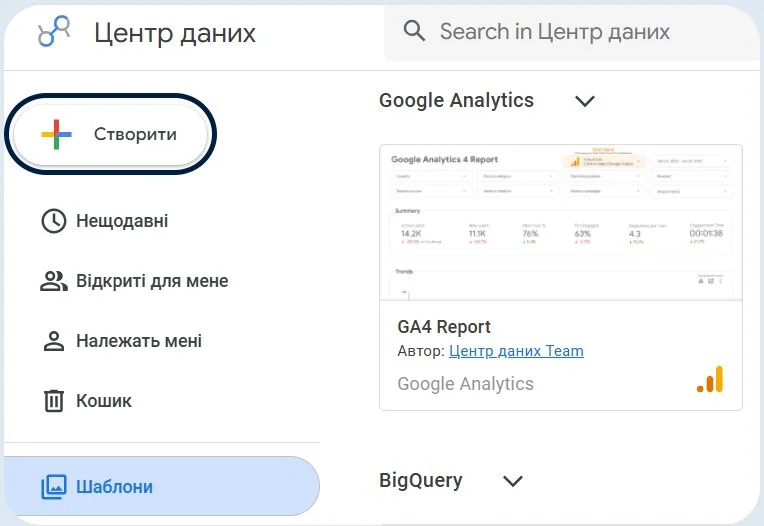Image resolution: width=764 pixels, height=526 pixels.
Task: Open the Нещодавні section
Action: click(122, 221)
